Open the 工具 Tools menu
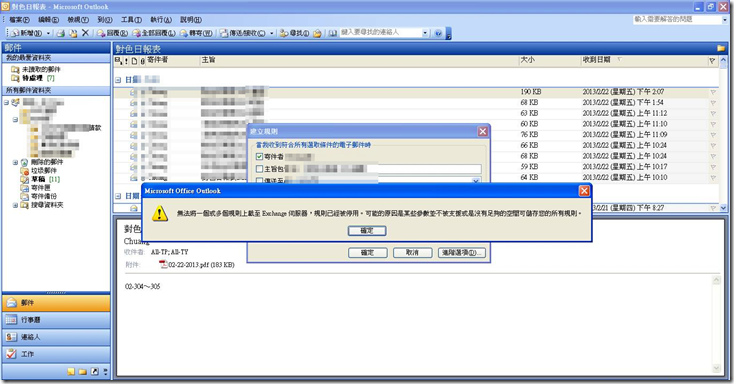This screenshot has width=734, height=384. coord(131,20)
